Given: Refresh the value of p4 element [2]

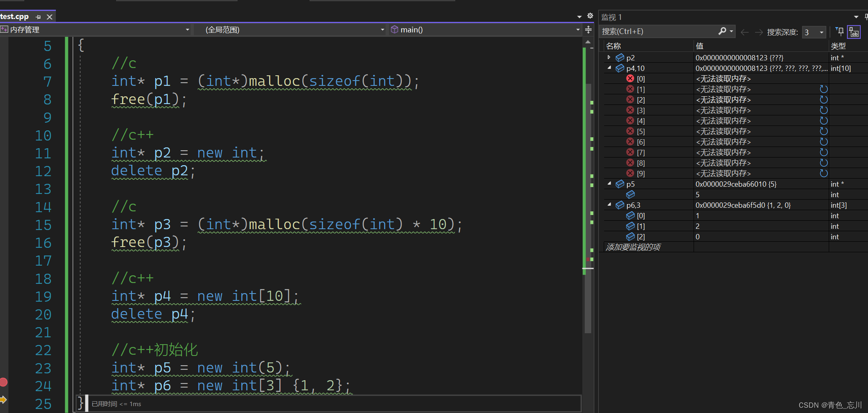Looking at the screenshot, I should click(x=823, y=100).
